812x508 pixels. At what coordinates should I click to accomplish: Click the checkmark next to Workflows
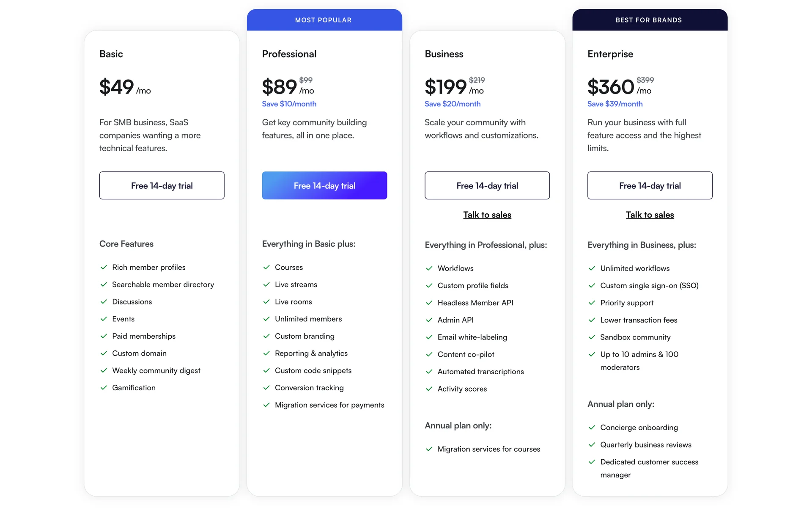click(429, 268)
